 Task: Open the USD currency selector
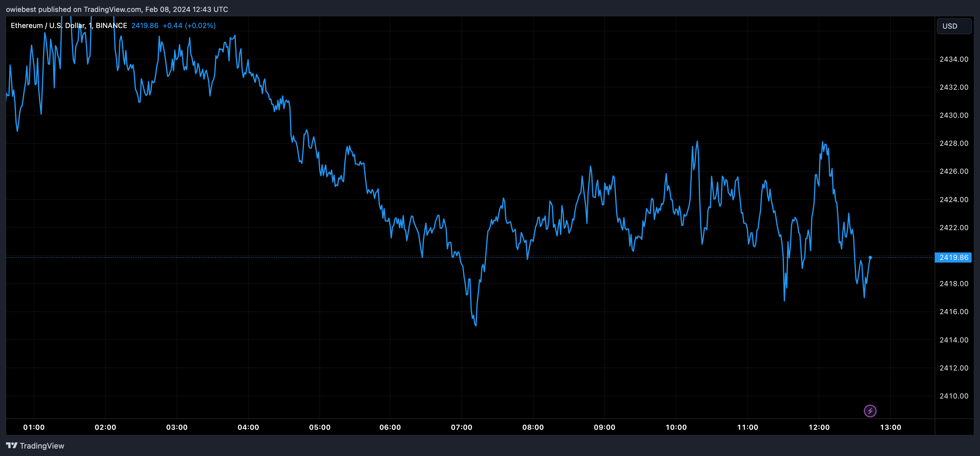point(954,26)
